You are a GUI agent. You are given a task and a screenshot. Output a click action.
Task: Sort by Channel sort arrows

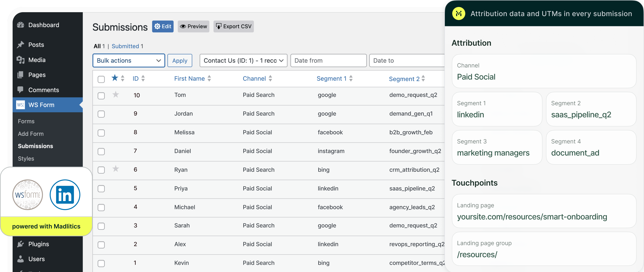coord(270,78)
